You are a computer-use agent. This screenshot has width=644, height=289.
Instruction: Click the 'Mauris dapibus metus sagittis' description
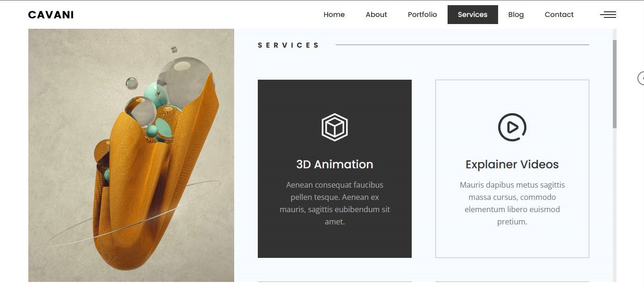click(x=512, y=203)
